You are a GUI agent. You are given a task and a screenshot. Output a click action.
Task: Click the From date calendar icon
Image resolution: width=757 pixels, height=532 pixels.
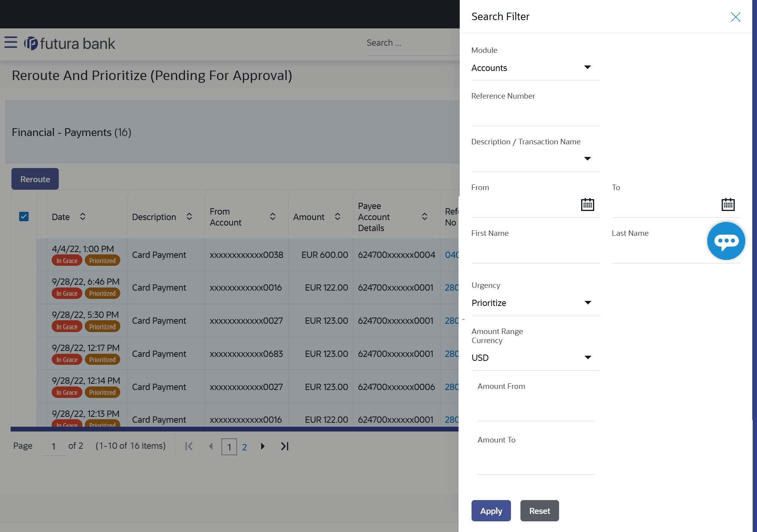587,205
